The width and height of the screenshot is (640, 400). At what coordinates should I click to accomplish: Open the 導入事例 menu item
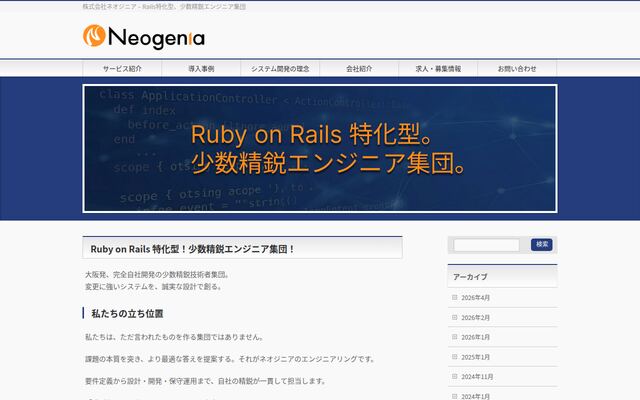pyautogui.click(x=201, y=69)
